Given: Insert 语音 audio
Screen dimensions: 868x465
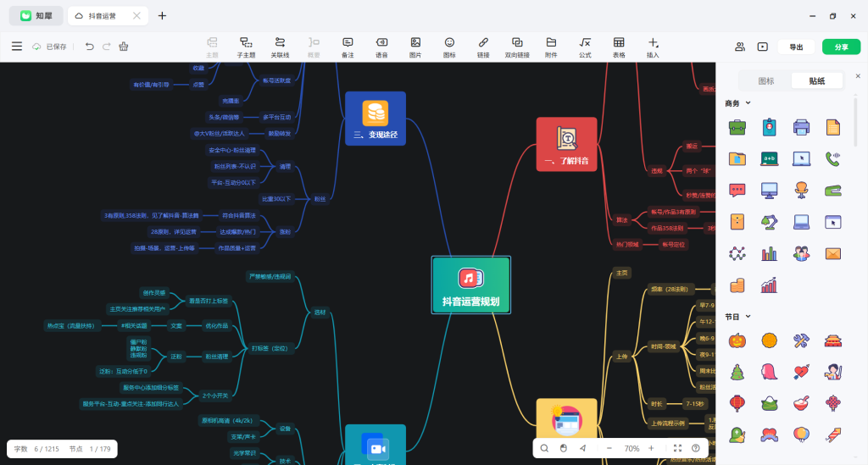Looking at the screenshot, I should click(381, 47).
